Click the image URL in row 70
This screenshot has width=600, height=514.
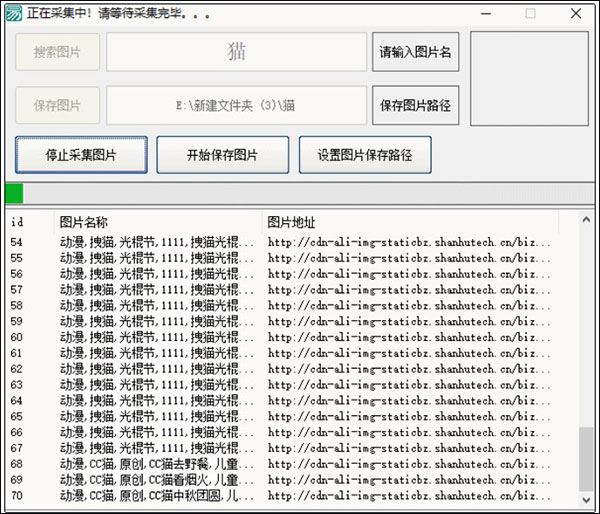tap(409, 496)
